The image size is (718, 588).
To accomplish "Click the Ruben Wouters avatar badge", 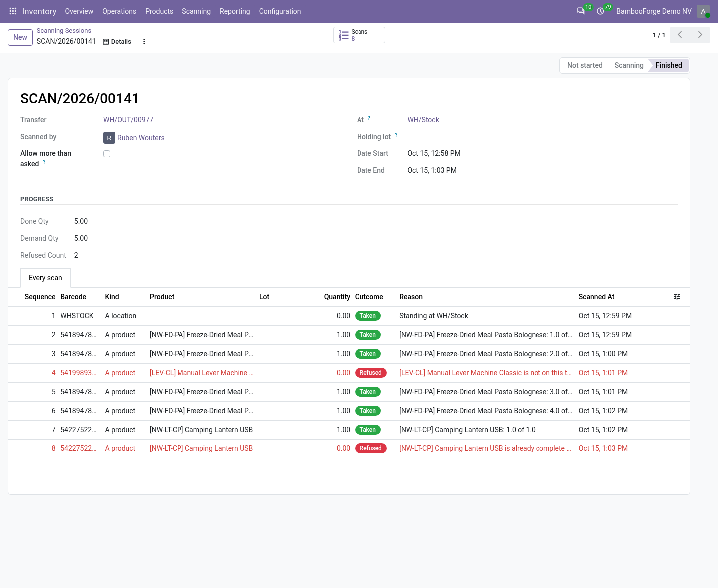I will [109, 138].
